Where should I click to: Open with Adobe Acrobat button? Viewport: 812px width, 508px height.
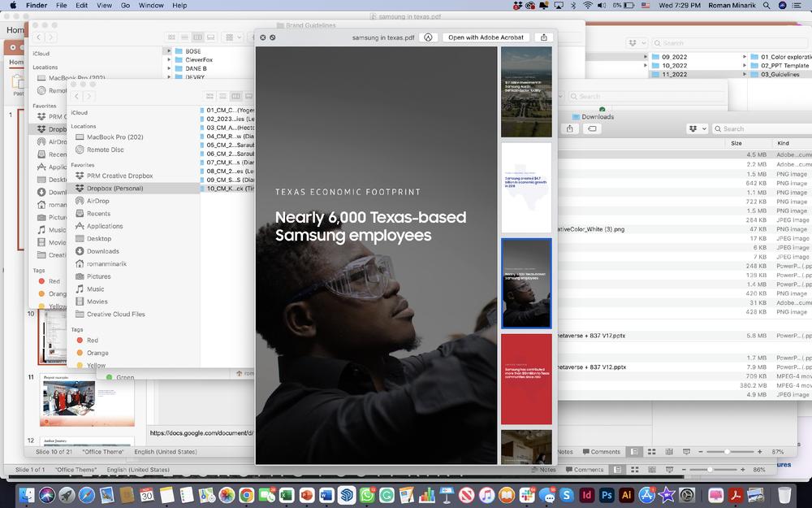[x=486, y=37]
